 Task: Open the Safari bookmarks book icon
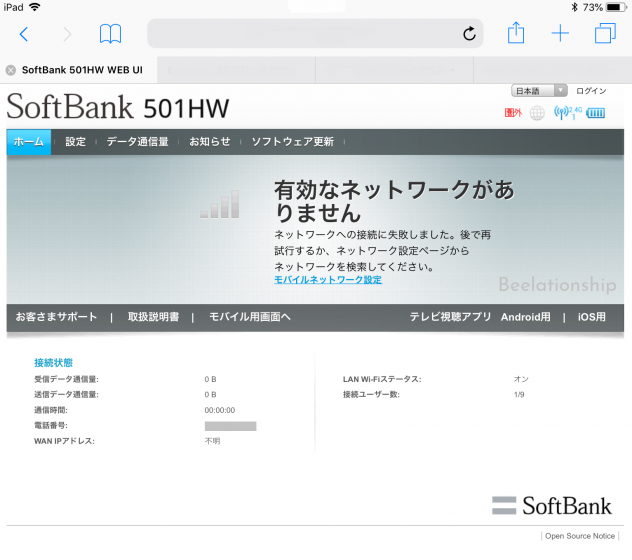tap(110, 33)
